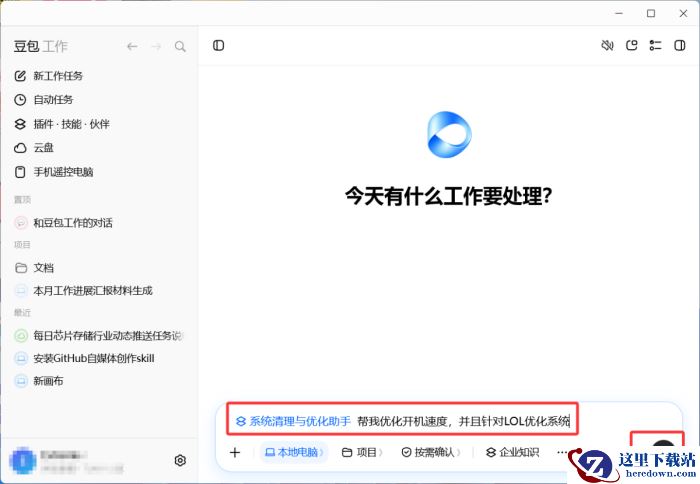Toggle the right side panel icon
Image resolution: width=700 pixels, height=484 pixels.
coord(679,45)
